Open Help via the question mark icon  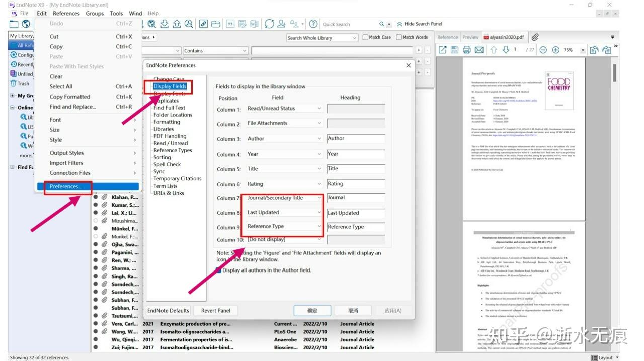tap(313, 24)
